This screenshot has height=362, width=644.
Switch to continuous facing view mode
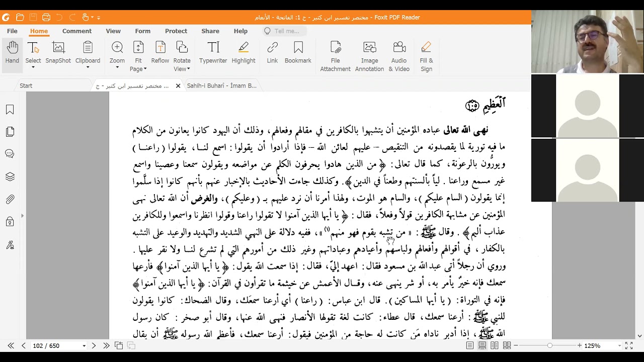coord(507,345)
